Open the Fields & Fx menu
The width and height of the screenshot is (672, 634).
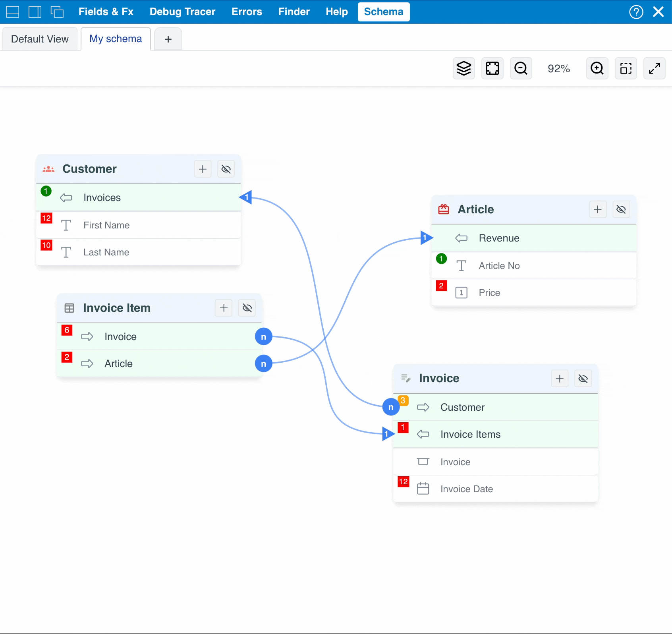tap(106, 12)
